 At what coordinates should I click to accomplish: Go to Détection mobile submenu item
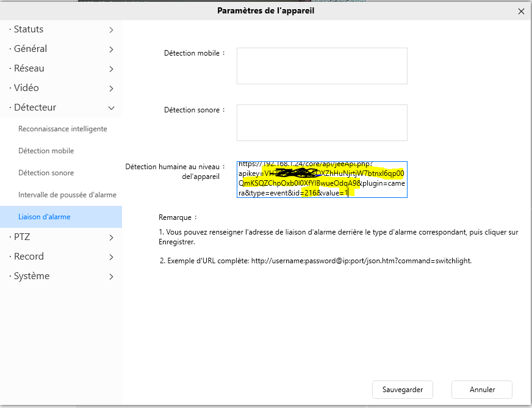(46, 151)
